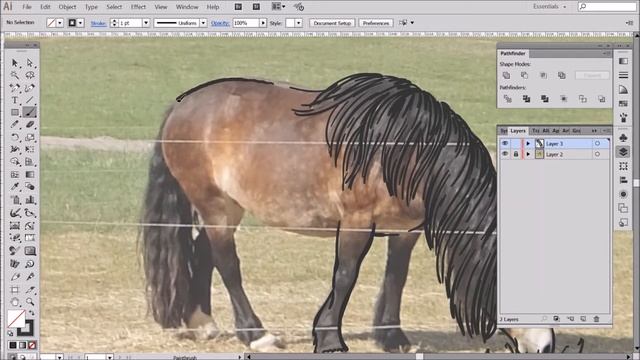Select the Artboard tool
Screen dimensions: 640x360
coord(15,290)
